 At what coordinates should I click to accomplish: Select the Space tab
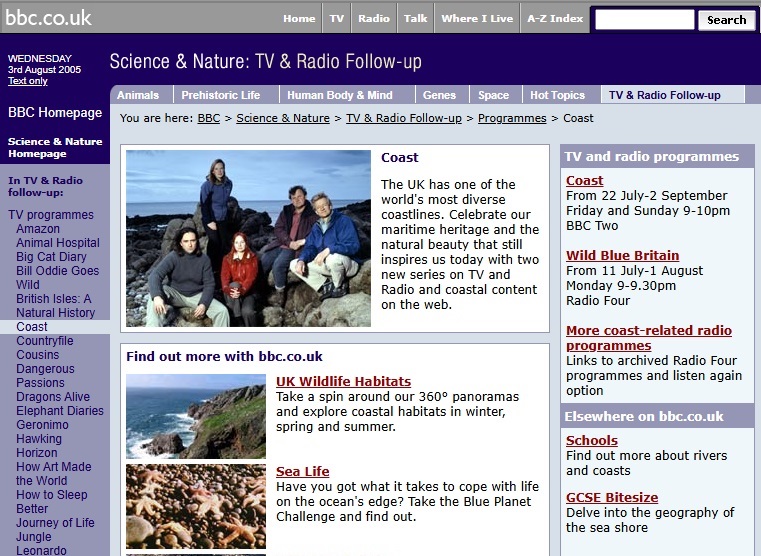click(494, 95)
